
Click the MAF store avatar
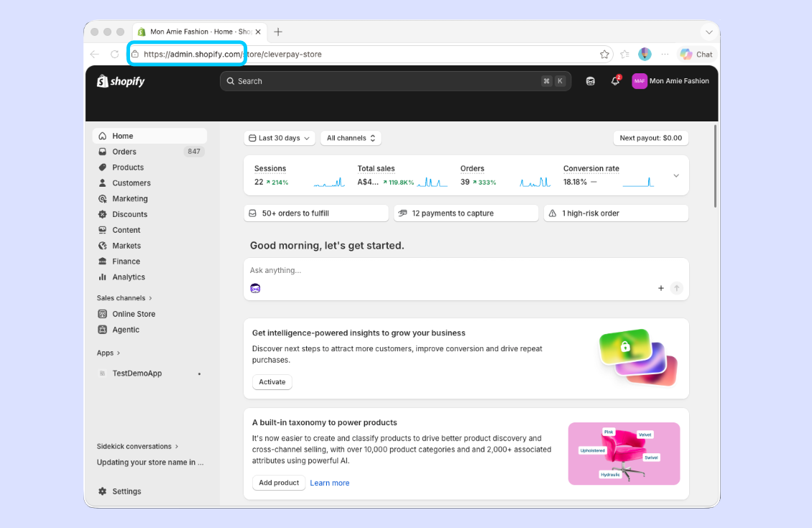(x=640, y=81)
